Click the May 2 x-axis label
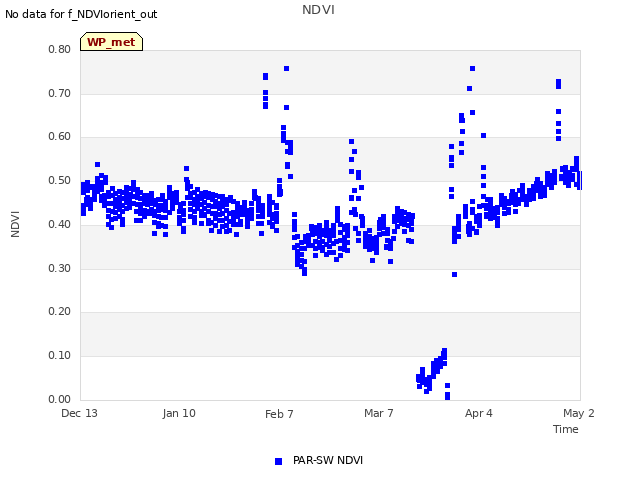The height and width of the screenshot is (480, 640). 579,413
